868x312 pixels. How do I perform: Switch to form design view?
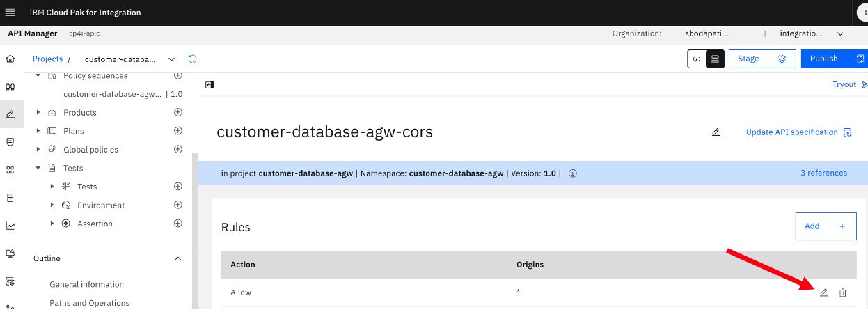coord(715,58)
